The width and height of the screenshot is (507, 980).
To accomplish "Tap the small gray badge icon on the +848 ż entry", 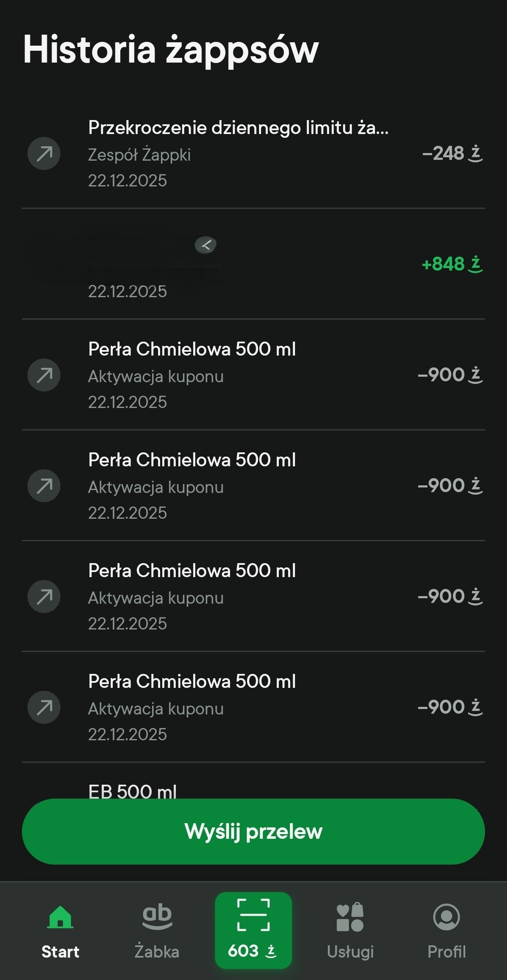I will pos(206,245).
